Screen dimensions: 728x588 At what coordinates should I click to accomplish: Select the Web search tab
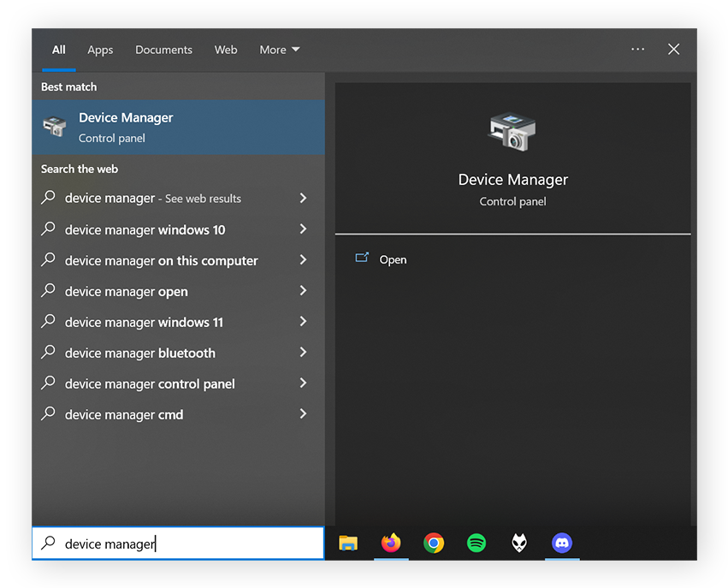(x=226, y=50)
